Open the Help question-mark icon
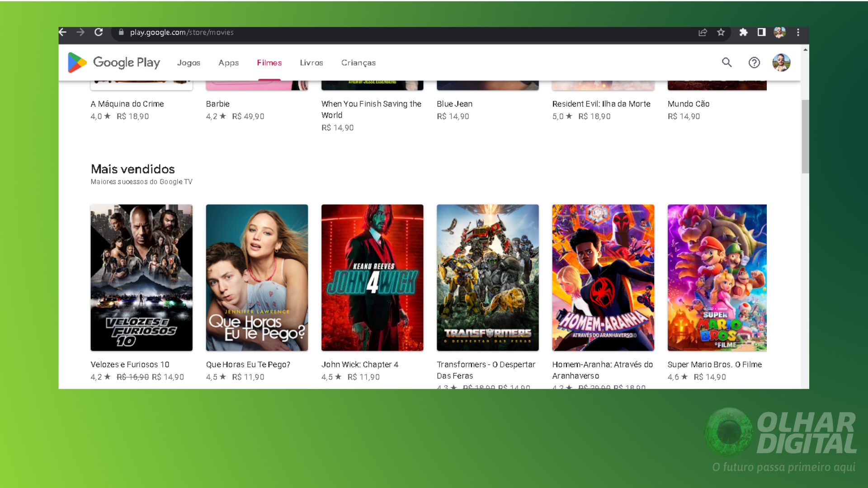 pyautogui.click(x=754, y=62)
